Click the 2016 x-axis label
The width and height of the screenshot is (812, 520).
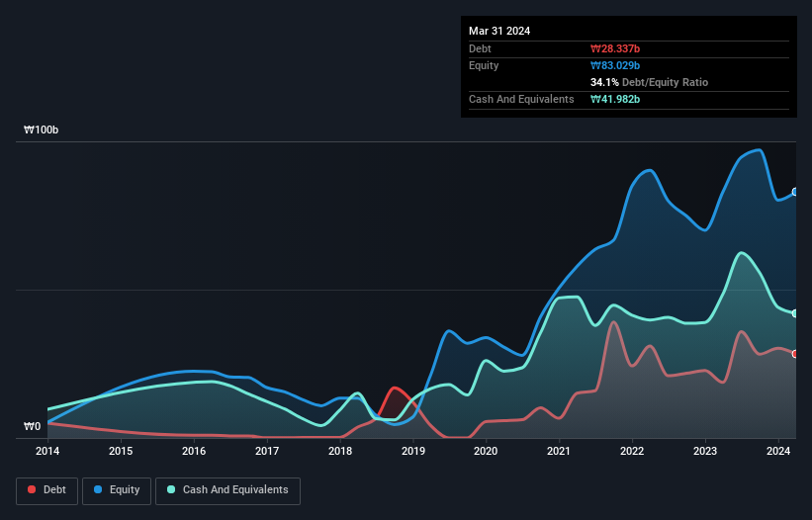click(194, 451)
